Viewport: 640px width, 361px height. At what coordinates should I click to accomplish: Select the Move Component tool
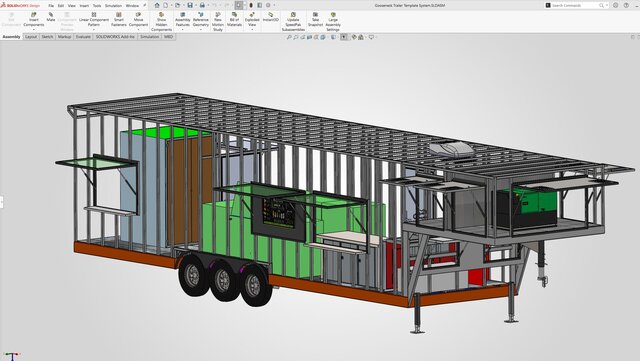138,20
